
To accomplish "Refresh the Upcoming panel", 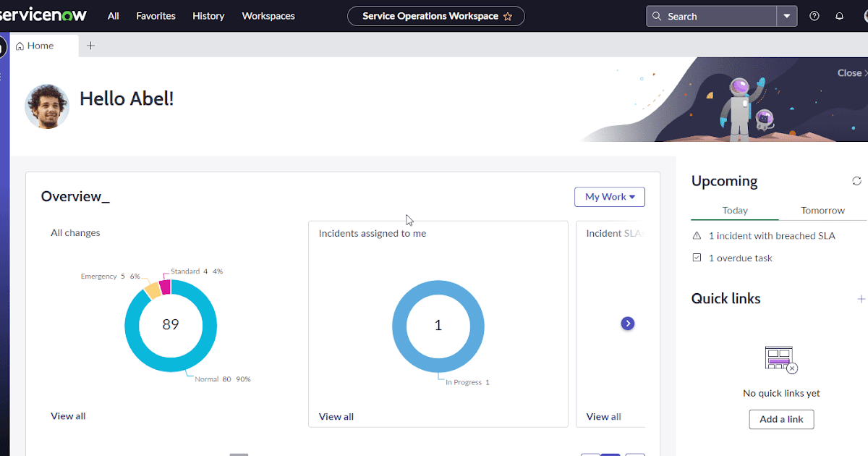I will pyautogui.click(x=856, y=181).
